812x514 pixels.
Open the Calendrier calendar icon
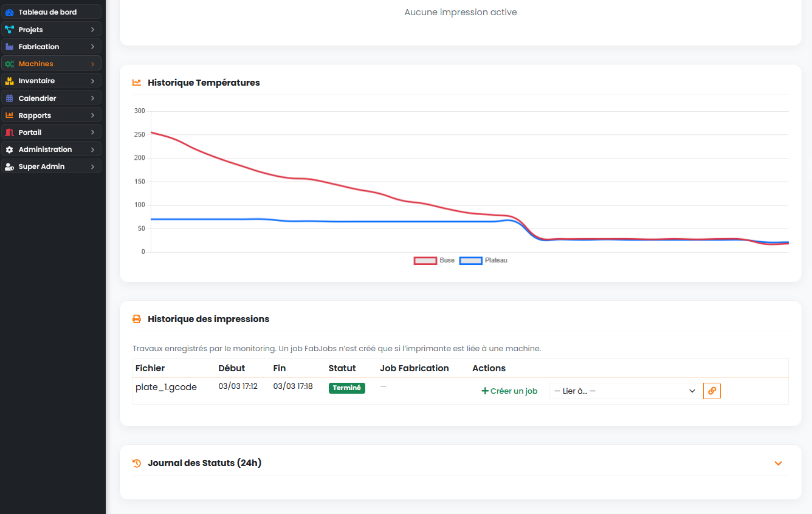click(x=10, y=98)
